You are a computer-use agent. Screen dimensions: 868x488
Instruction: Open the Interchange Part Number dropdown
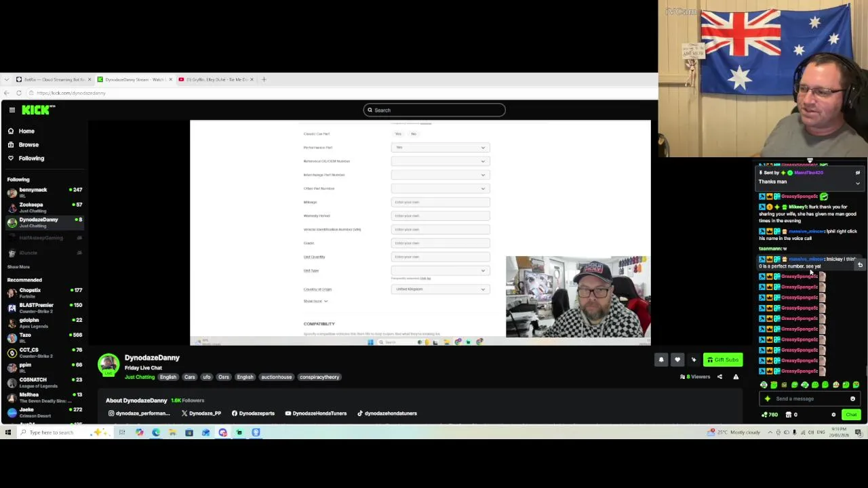click(x=440, y=175)
